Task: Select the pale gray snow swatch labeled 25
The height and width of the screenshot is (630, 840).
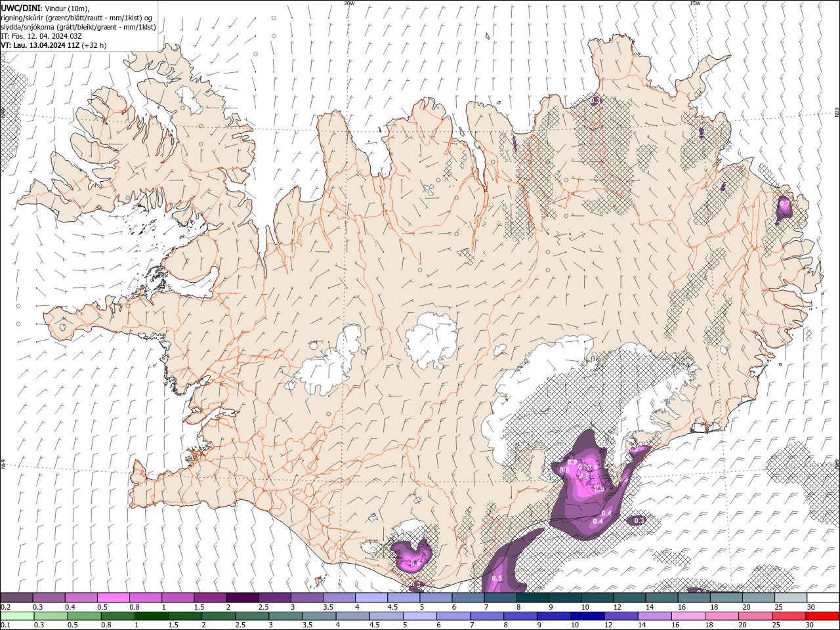Action: 790,598
